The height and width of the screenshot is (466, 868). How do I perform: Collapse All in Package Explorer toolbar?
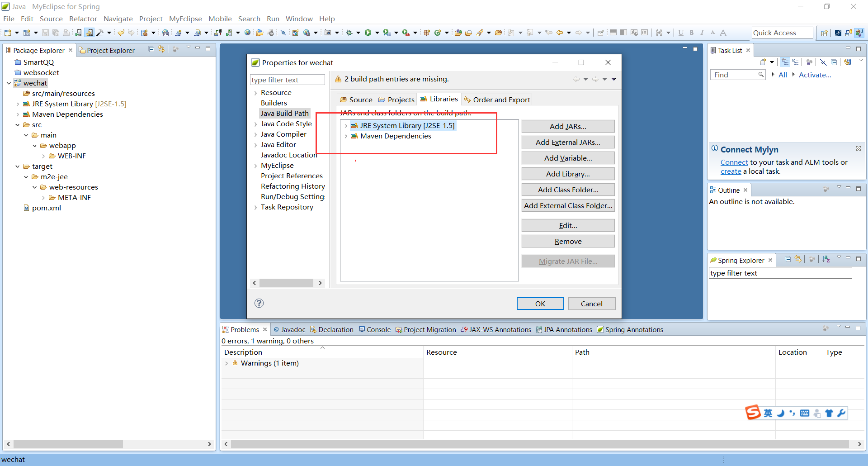151,49
